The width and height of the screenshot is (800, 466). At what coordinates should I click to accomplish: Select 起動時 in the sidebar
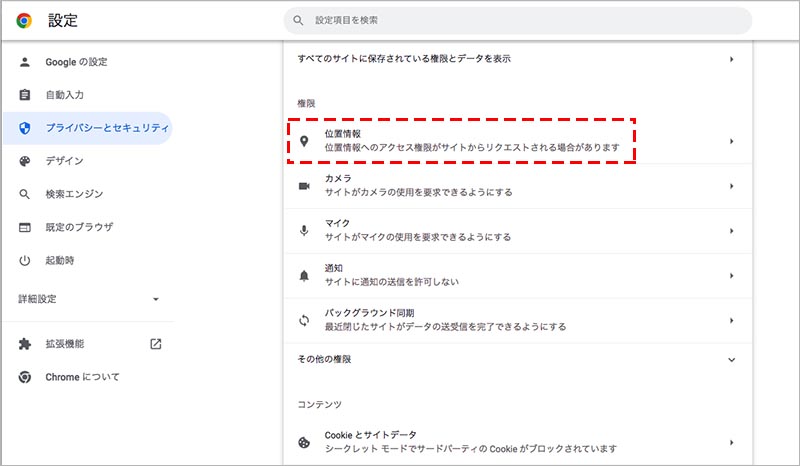(60, 260)
